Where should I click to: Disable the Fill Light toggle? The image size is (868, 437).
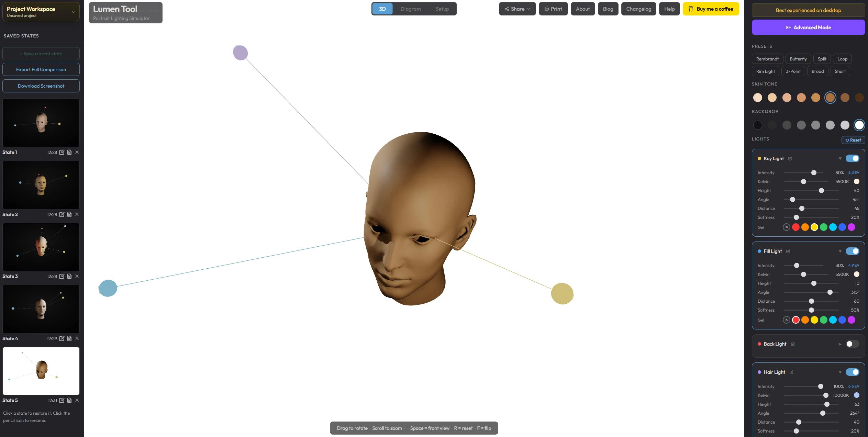click(853, 251)
